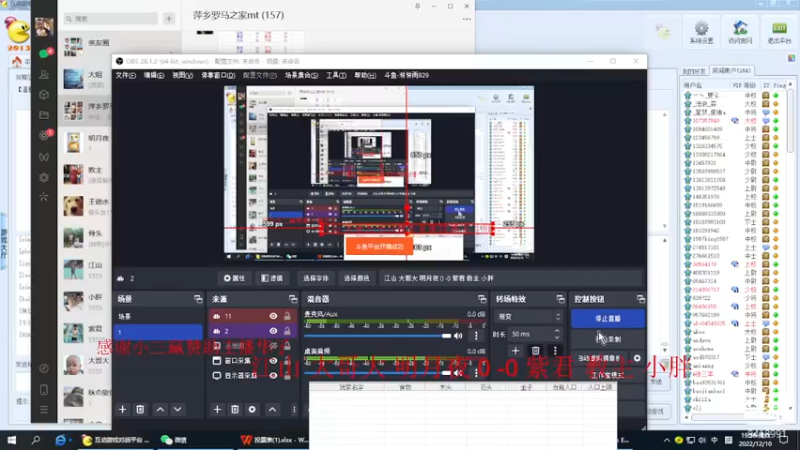This screenshot has width=800, height=450.
Task: Click the plus button next to WeChat search
Action: click(x=169, y=19)
